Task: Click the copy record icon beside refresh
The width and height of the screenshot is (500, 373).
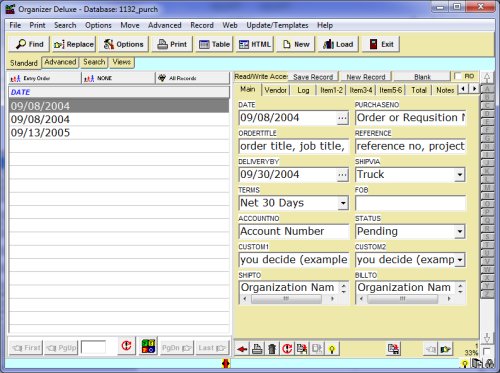Action: tap(302, 349)
